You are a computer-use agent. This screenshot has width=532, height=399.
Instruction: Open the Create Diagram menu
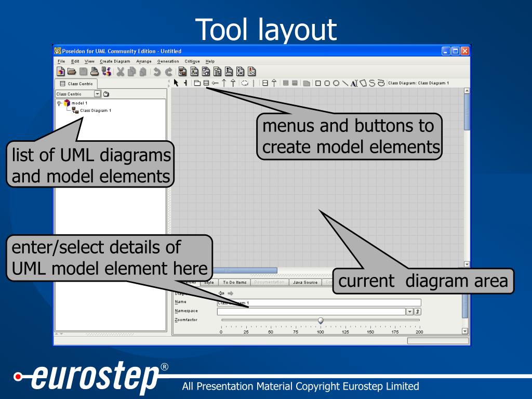(x=115, y=61)
